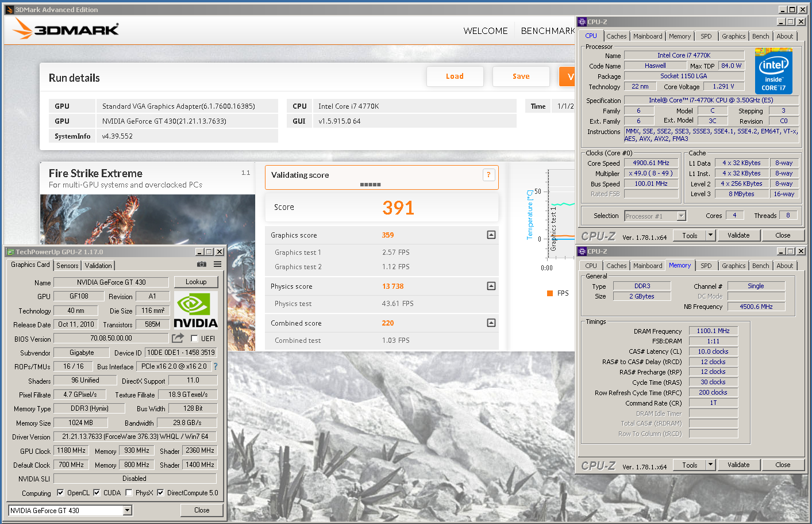Open the Memory tab in upper CPU-Z
Image resolution: width=812 pixels, height=524 pixels.
(680, 36)
